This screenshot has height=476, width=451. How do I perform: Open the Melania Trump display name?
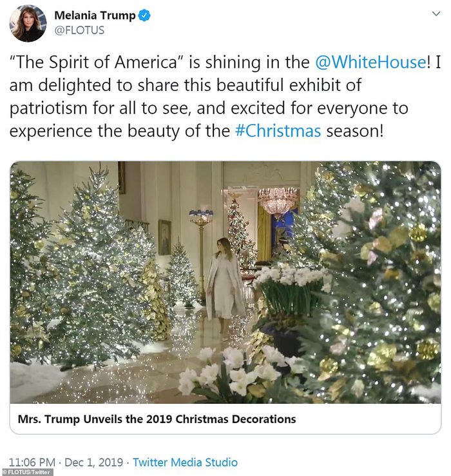click(x=95, y=15)
